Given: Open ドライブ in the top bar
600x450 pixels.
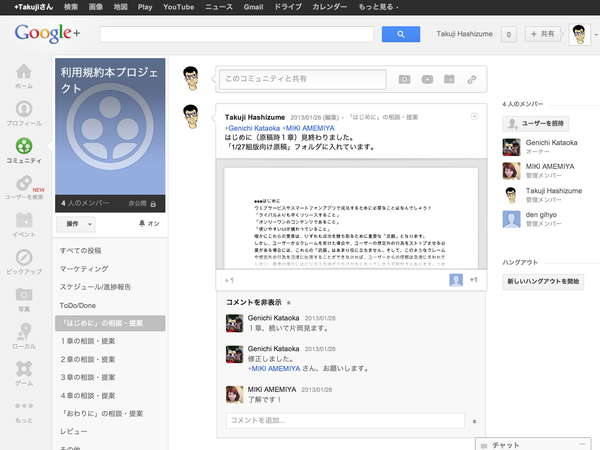Looking at the screenshot, I should coord(288,7).
